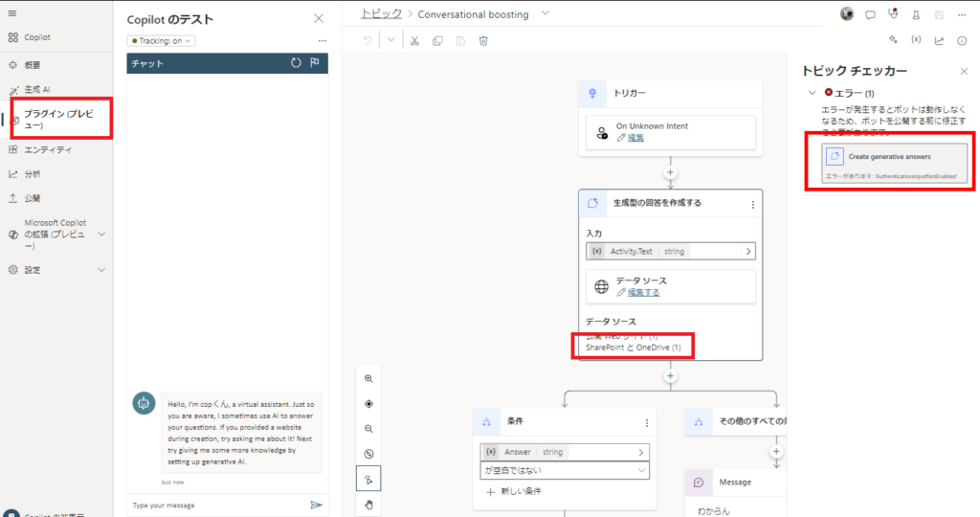Collapse the エラー (1) section
Screen dimensions: 980x517
[x=812, y=93]
